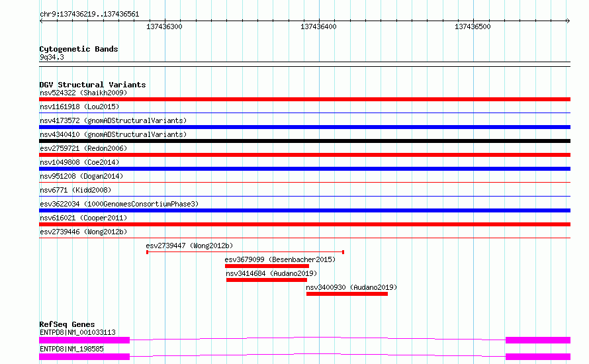
Task: Click the nsv524322 (Shaikh2009) variant label
Action: (x=83, y=93)
